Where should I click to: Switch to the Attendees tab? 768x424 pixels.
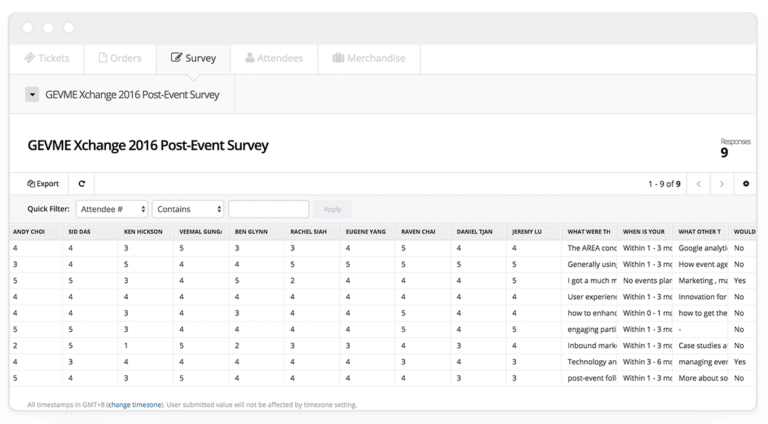(274, 58)
